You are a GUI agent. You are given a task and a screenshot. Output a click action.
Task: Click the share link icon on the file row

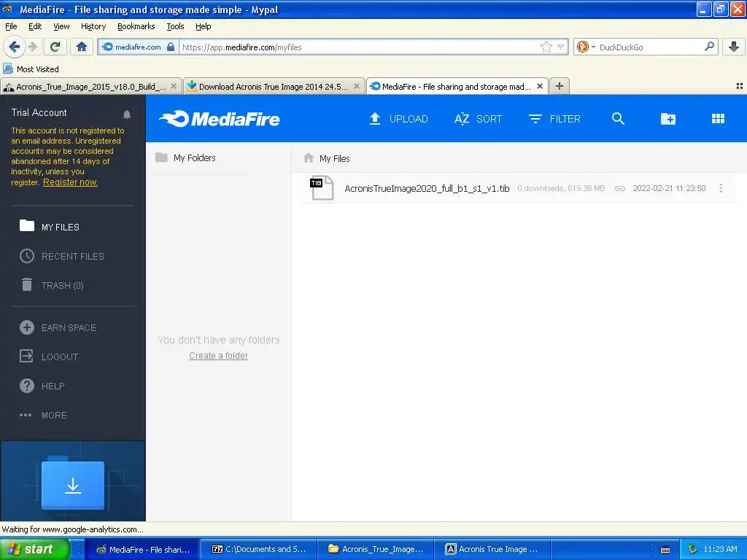(x=619, y=189)
